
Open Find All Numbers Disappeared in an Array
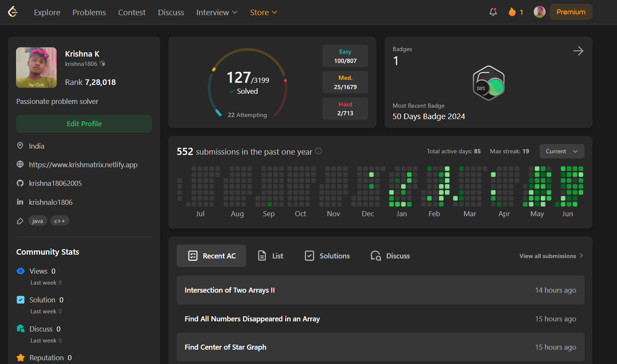click(380, 319)
